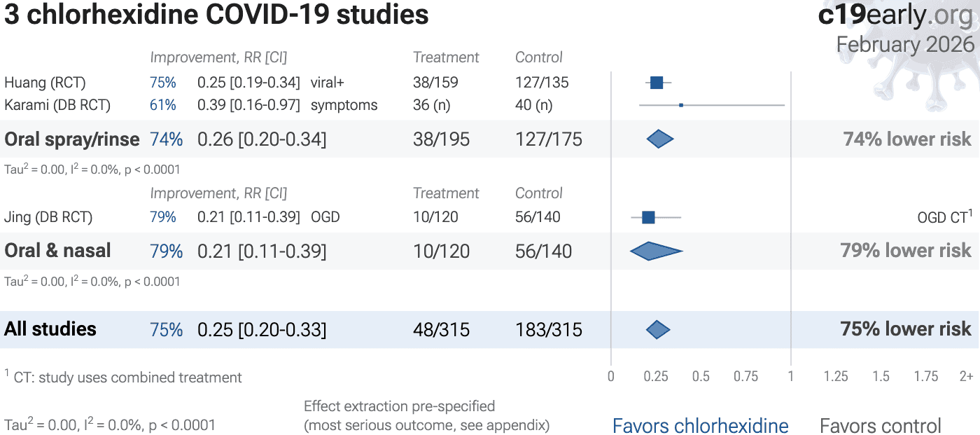
Task: Click the OGD CT footnote label
Action: point(944,217)
